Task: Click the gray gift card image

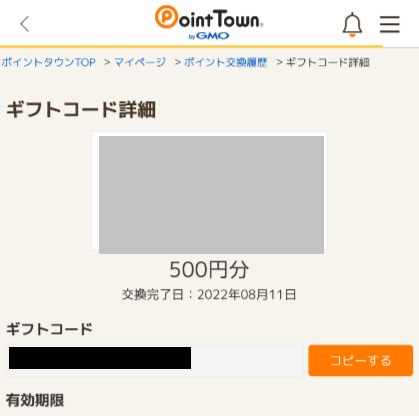Action: (x=211, y=195)
